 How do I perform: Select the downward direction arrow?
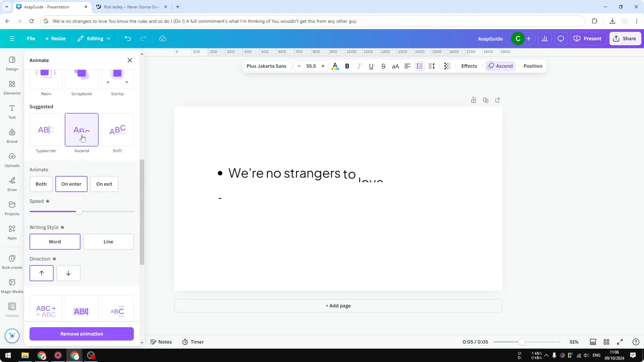[x=68, y=273]
